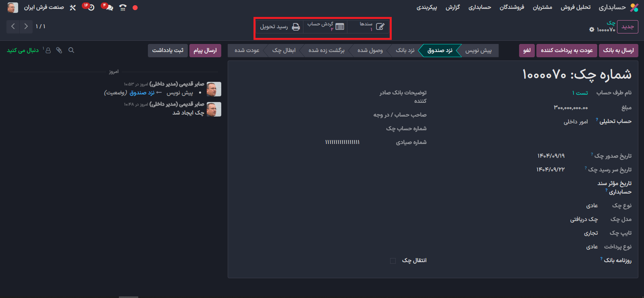Open company switcher صنعت فرش ایران
Viewport: 644px width, 298px height.
[x=44, y=8]
